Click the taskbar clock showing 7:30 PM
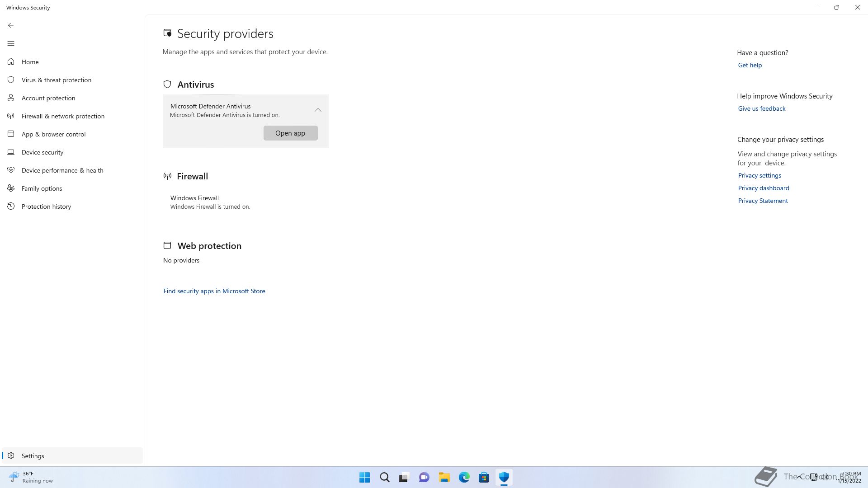 click(848, 477)
